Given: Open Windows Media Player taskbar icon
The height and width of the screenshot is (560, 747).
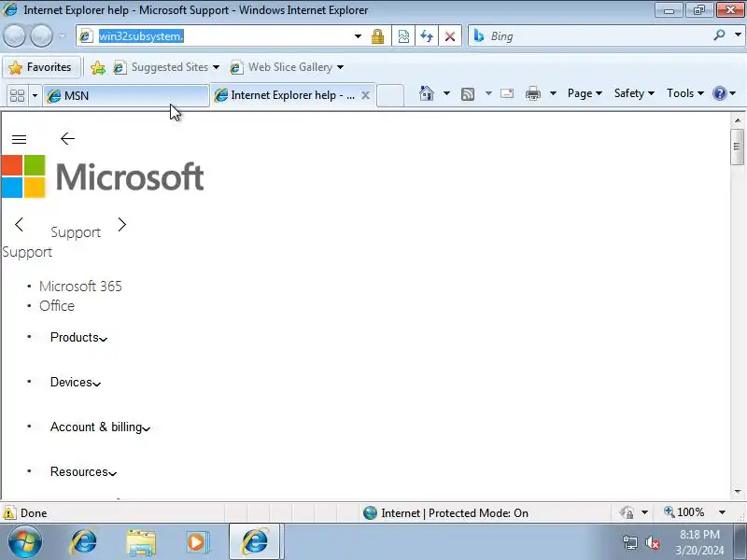Looking at the screenshot, I should pyautogui.click(x=197, y=542).
